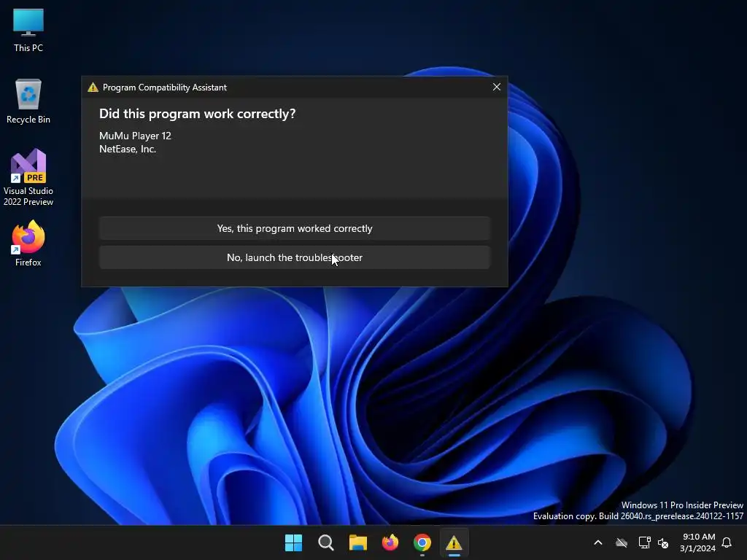
Task: Open the This PC desktop icon
Action: (x=28, y=30)
